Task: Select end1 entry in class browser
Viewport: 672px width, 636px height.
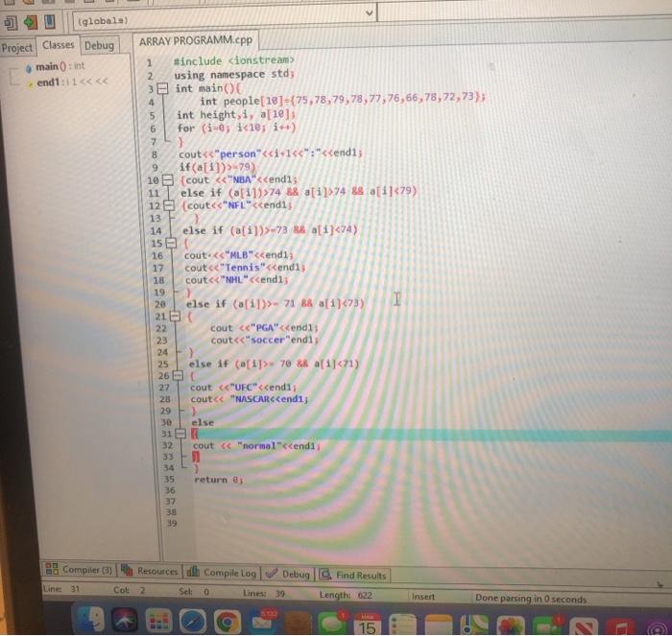Action: coord(67,82)
